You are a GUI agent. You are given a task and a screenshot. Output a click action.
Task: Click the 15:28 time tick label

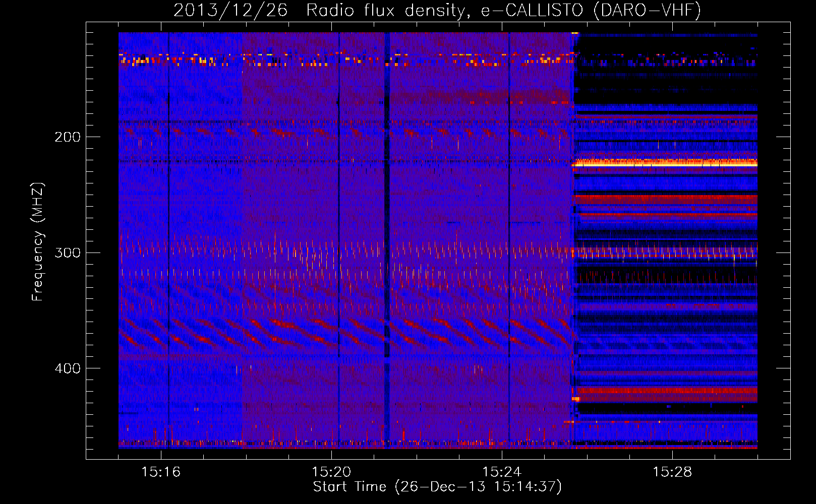[672, 472]
